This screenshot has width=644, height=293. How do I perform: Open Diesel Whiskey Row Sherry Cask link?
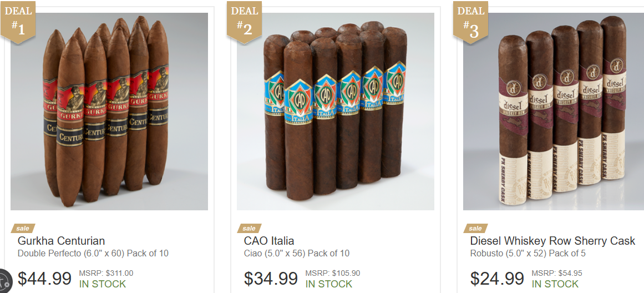click(552, 241)
